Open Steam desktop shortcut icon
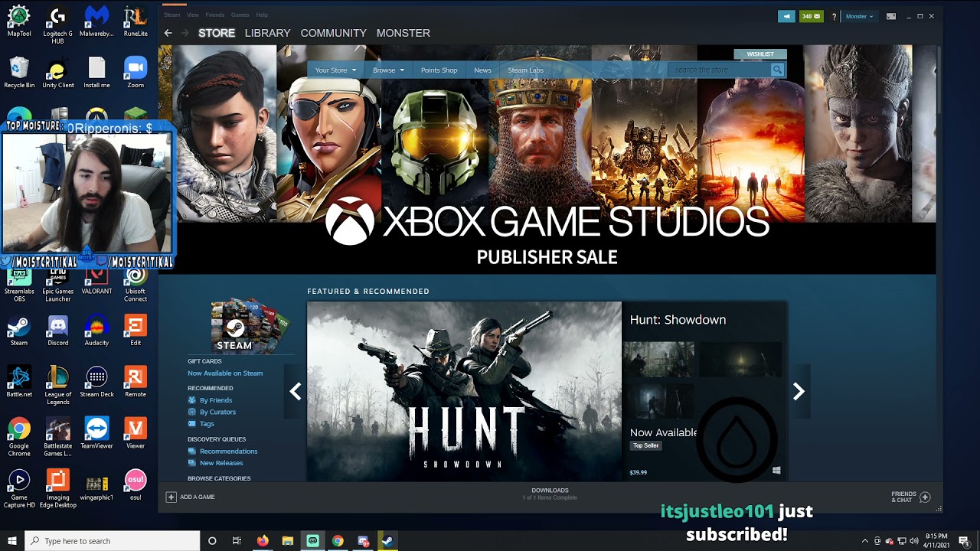 (19, 331)
